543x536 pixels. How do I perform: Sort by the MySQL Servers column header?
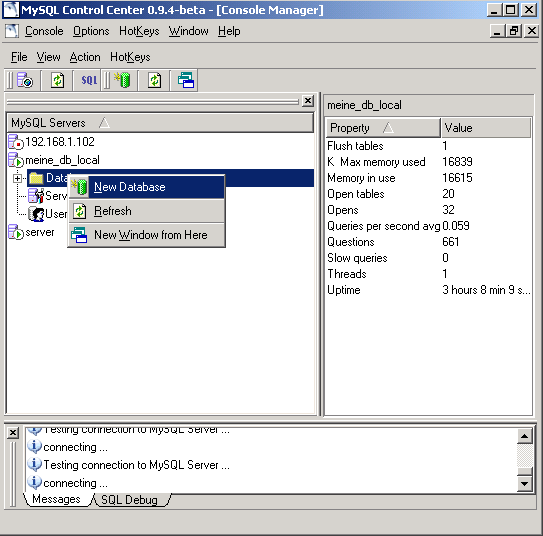click(161, 123)
